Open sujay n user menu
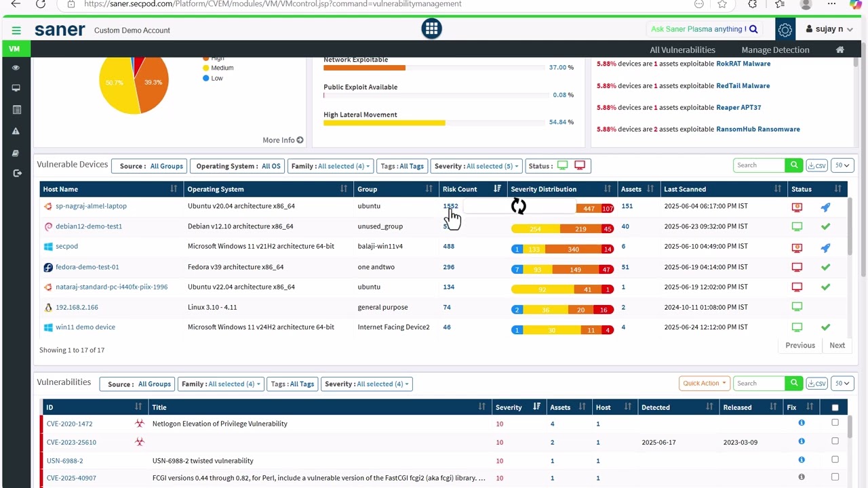868x488 pixels. click(x=829, y=29)
